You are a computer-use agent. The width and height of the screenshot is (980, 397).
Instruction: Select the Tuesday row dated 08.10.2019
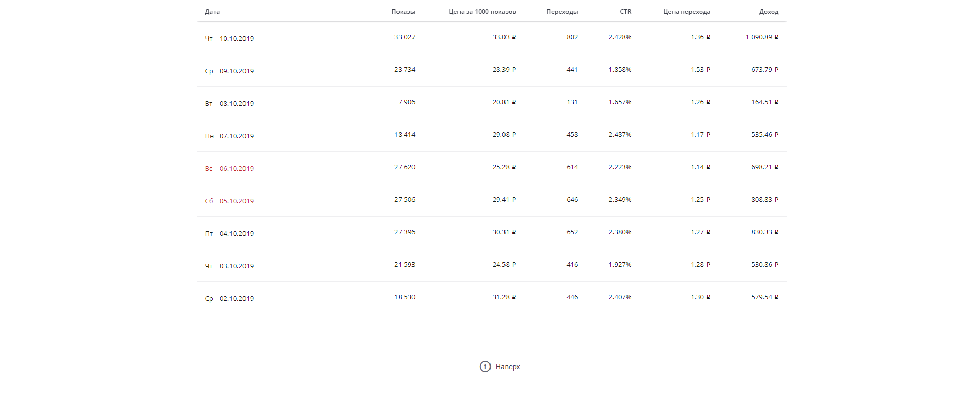coord(237,103)
